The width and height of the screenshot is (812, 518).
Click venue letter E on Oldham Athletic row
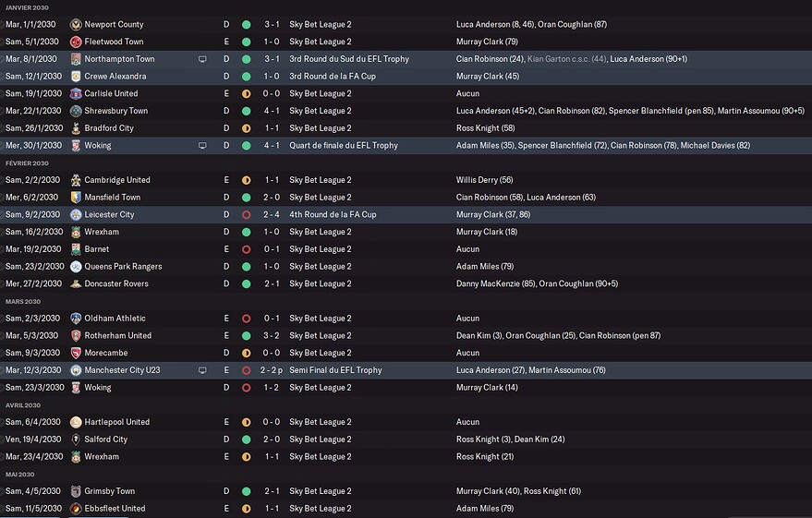(226, 319)
